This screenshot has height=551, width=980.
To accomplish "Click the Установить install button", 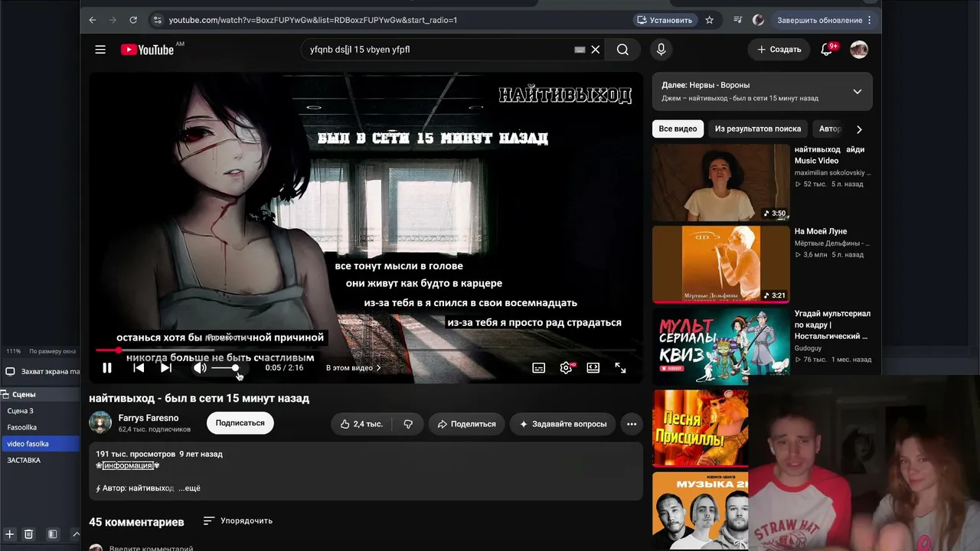I will 664,20.
